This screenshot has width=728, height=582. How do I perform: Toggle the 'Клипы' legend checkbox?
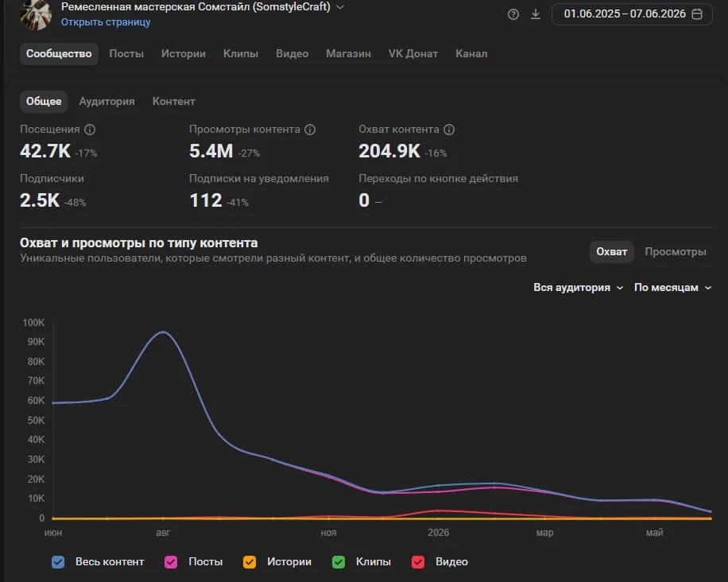click(x=339, y=562)
